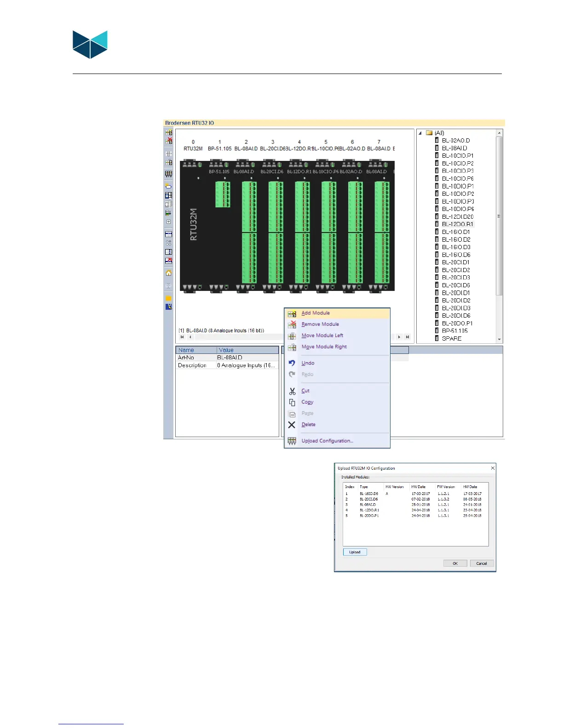Select the BL-12DO.R1 module in rack slot 4
This screenshot has height=728, width=563.
(x=299, y=225)
